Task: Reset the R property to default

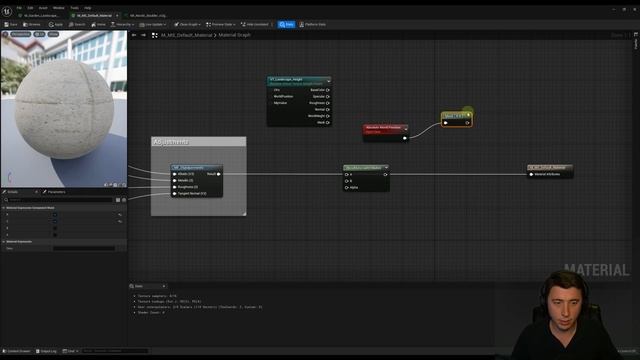Action: [x=120, y=214]
